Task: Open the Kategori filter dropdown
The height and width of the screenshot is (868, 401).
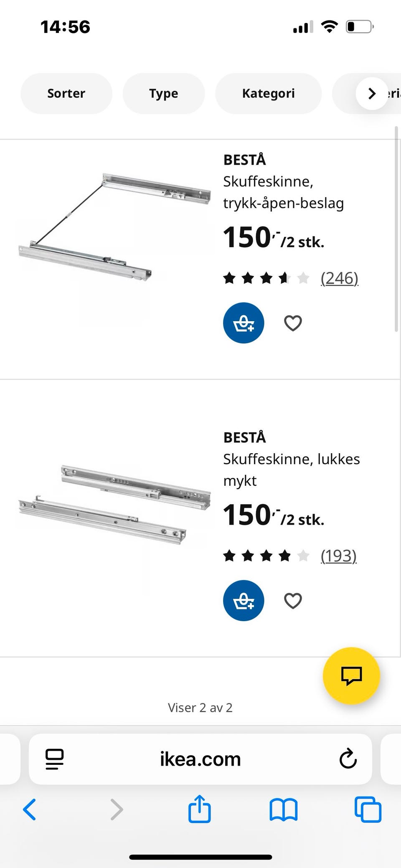Action: pos(269,93)
